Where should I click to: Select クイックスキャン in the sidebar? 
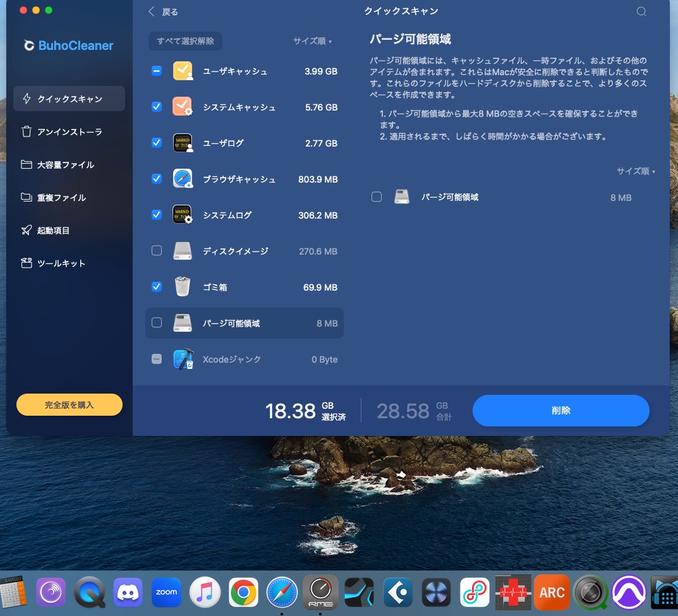pos(69,99)
